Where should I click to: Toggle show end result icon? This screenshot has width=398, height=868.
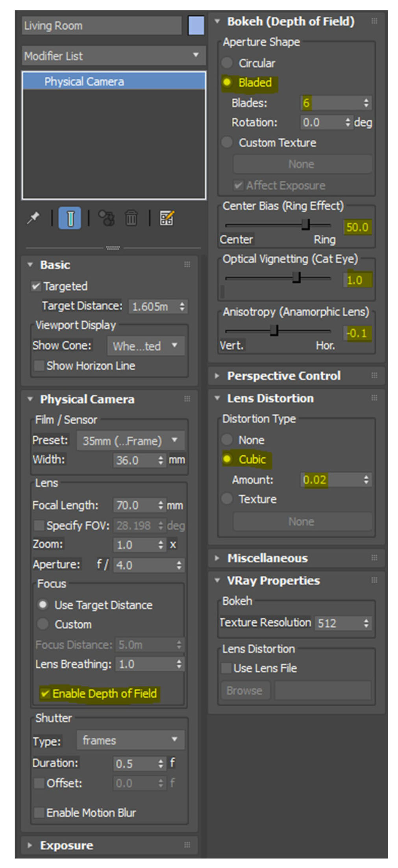pyautogui.click(x=70, y=218)
